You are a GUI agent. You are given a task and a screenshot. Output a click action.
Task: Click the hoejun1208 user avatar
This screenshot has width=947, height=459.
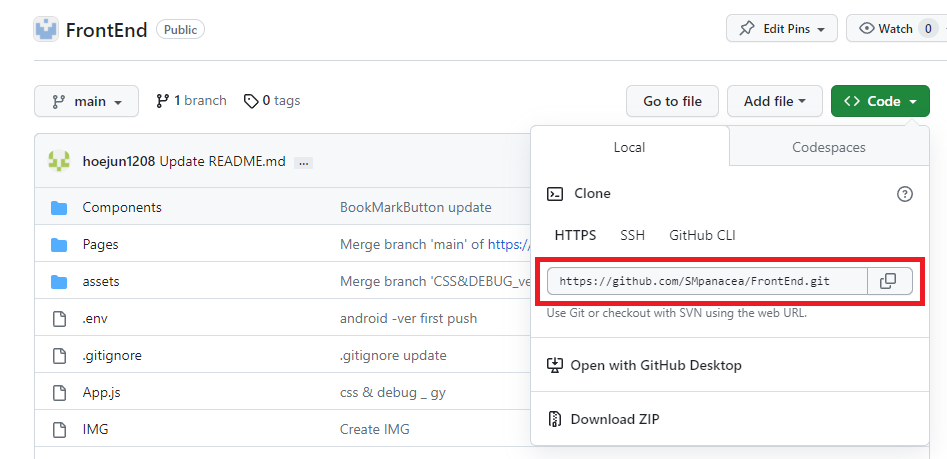click(x=59, y=161)
